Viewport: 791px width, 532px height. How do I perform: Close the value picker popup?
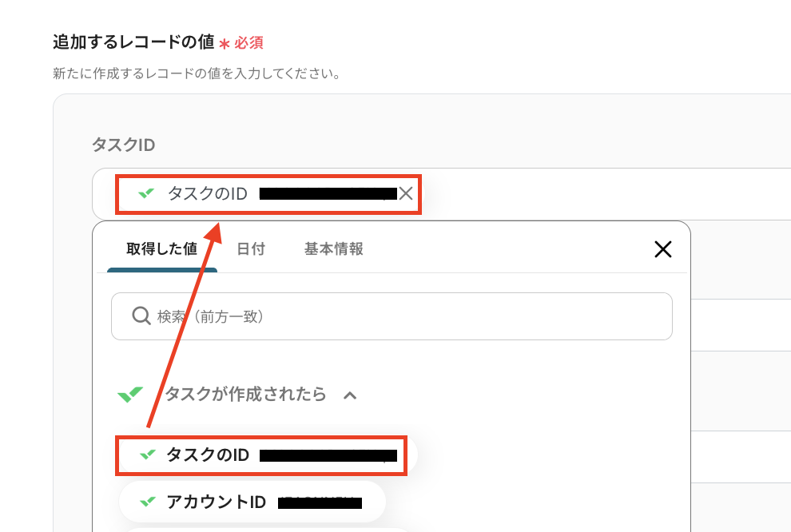pos(662,249)
